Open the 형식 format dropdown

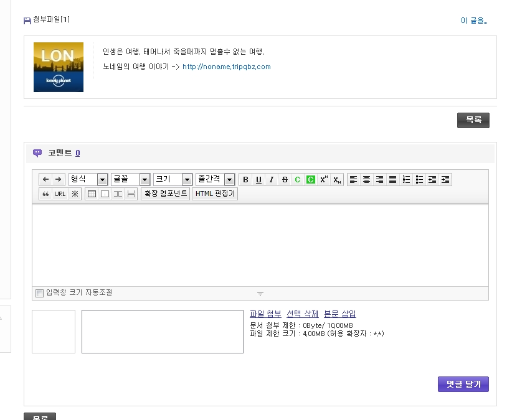point(88,179)
